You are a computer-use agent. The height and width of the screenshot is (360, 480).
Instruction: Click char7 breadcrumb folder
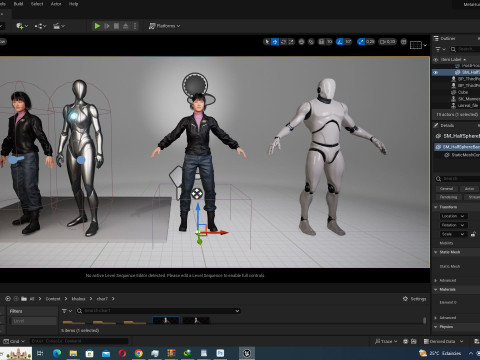[x=102, y=299]
